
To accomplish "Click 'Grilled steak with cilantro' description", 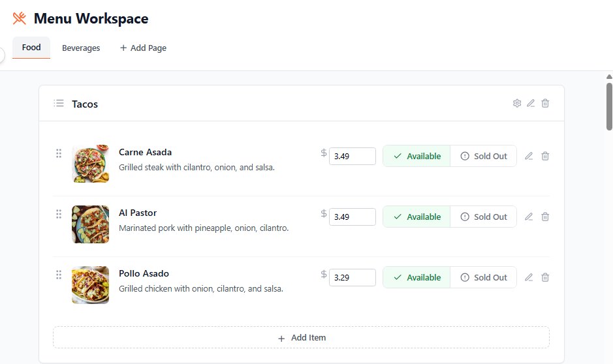I will tap(196, 167).
